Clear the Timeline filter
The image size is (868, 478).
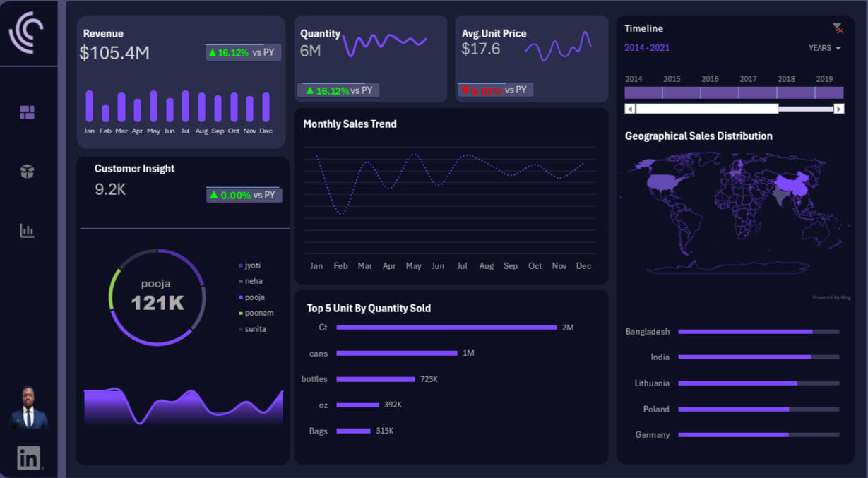838,28
